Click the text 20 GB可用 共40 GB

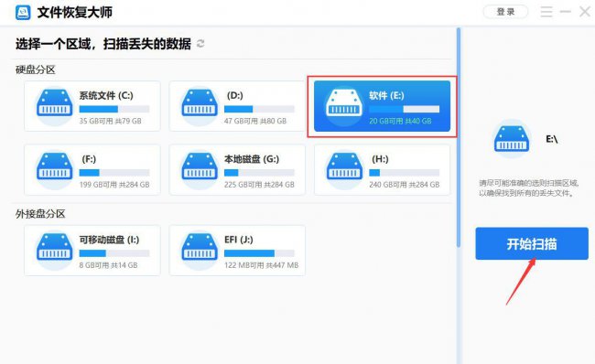coord(400,121)
